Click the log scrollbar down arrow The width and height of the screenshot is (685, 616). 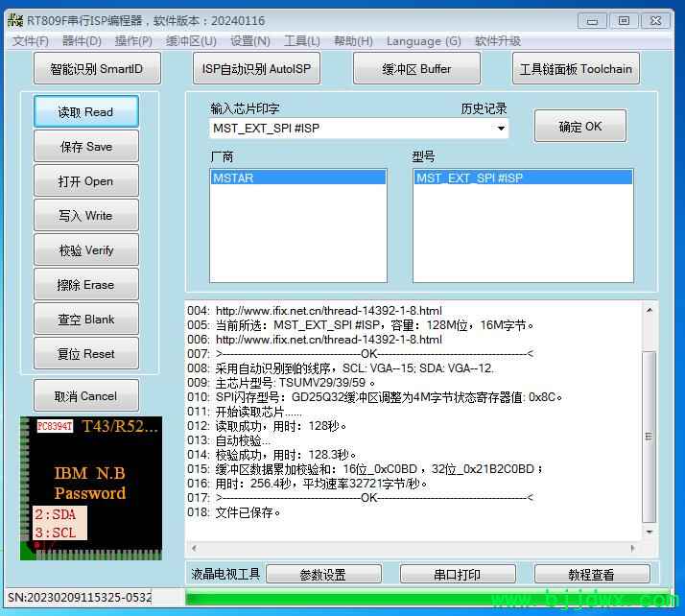(650, 532)
